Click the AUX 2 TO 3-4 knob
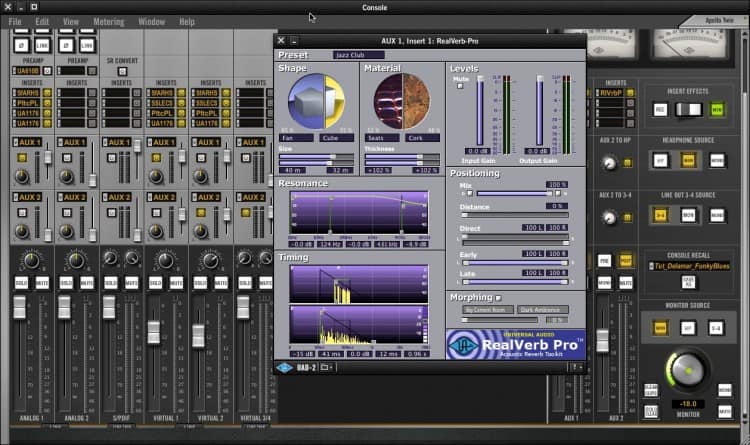 click(x=609, y=218)
